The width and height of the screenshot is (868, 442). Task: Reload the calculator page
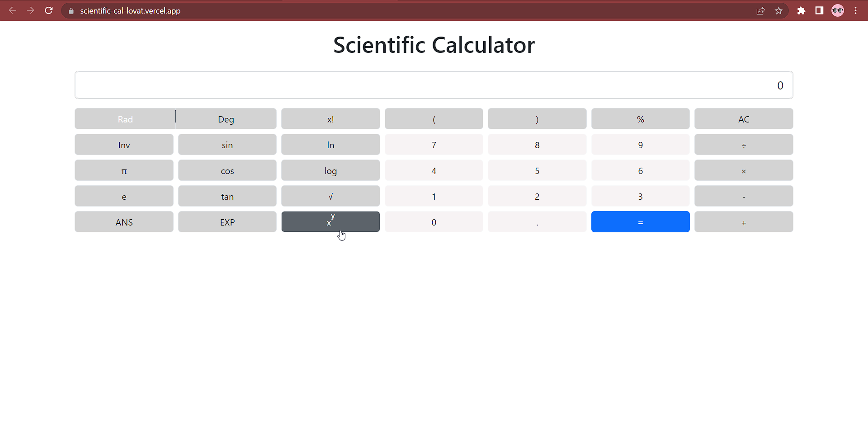click(49, 10)
